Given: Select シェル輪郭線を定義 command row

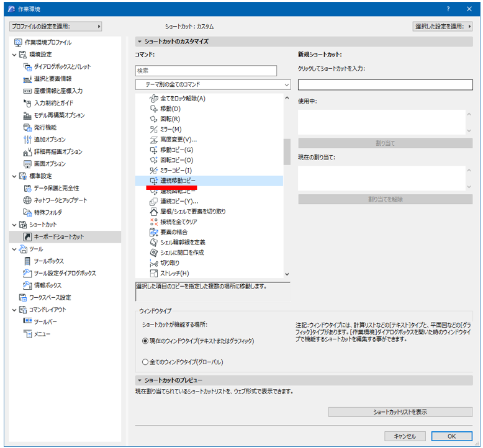Looking at the screenshot, I should 209,243.
